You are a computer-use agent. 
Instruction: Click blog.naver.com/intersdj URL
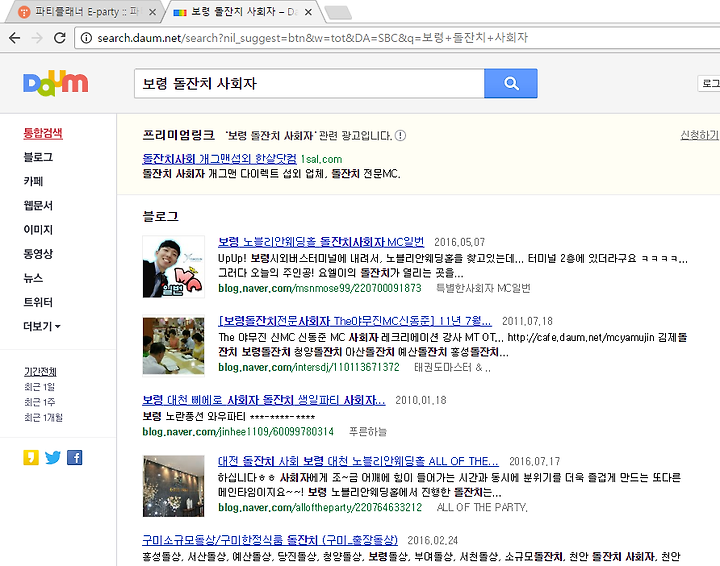tap(309, 367)
